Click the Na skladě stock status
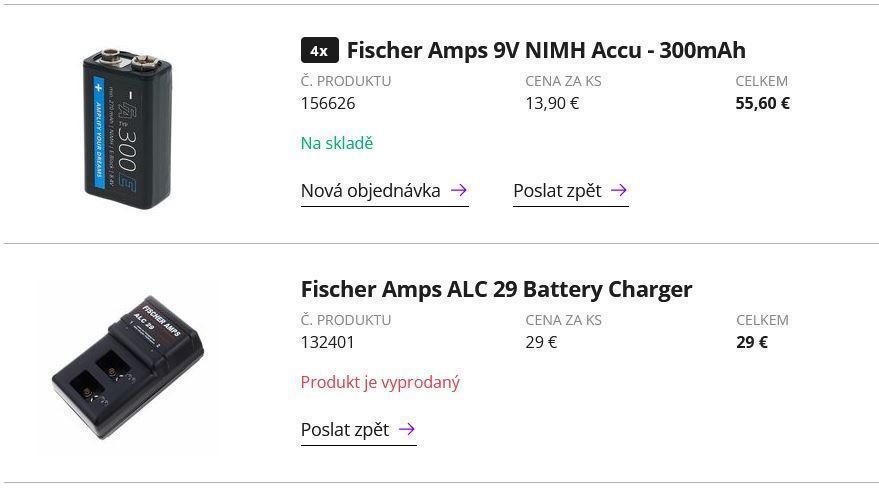The width and height of the screenshot is (879, 488). (x=337, y=143)
